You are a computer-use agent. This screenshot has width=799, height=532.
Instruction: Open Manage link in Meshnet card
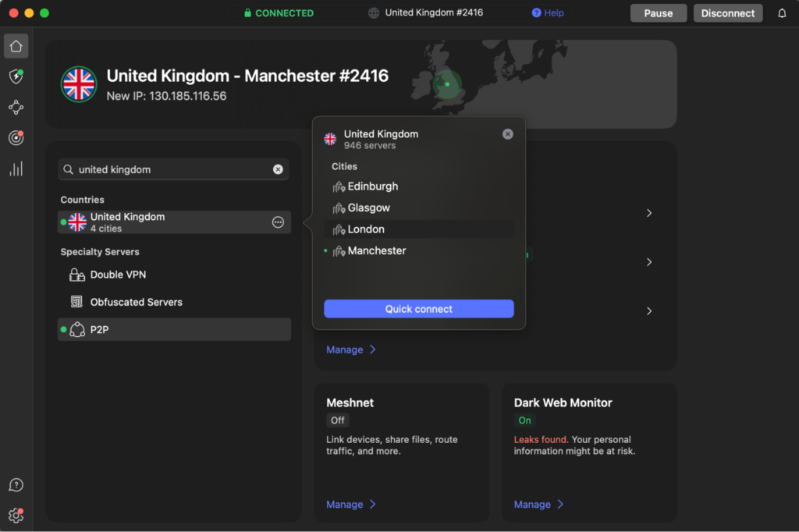click(350, 505)
